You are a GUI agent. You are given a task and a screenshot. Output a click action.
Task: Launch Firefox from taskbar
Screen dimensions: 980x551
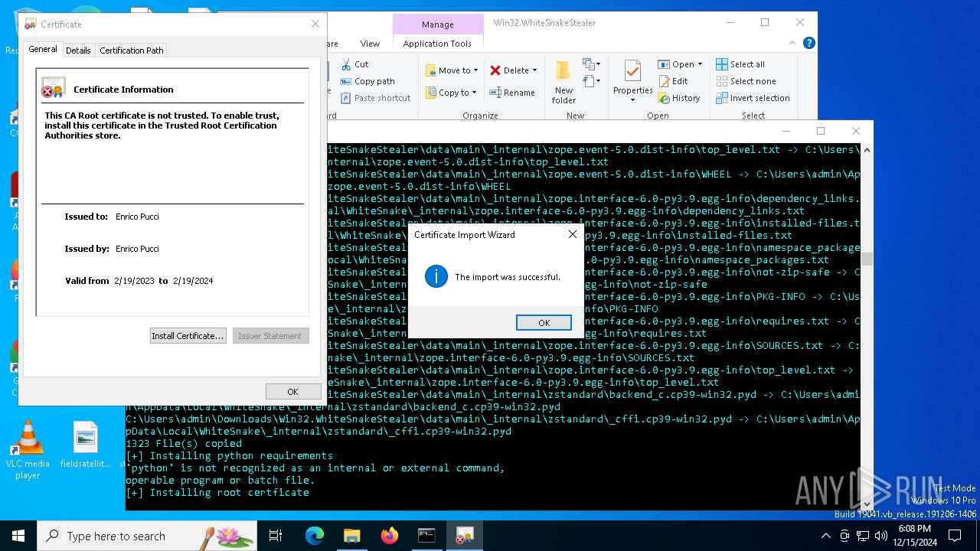point(390,536)
